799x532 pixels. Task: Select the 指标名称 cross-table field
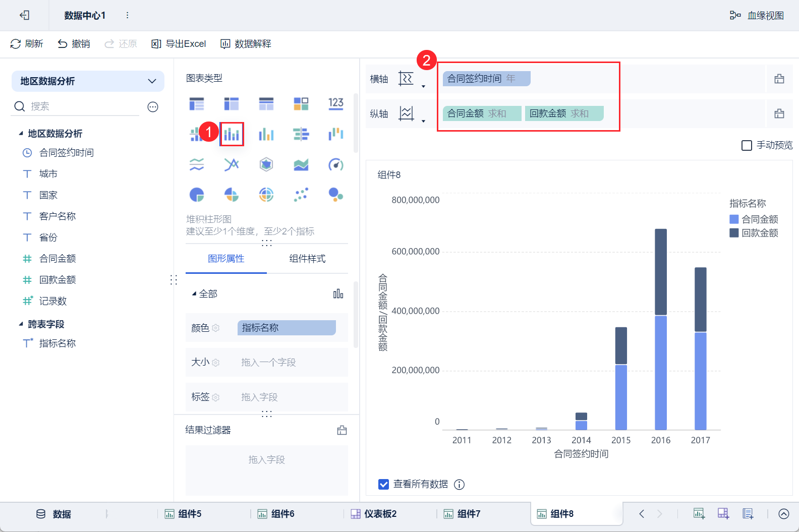[x=58, y=343]
